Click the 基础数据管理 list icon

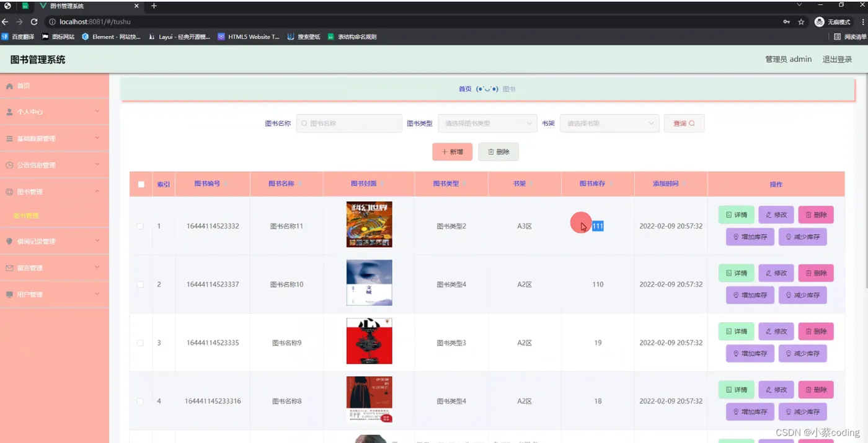tap(9, 139)
